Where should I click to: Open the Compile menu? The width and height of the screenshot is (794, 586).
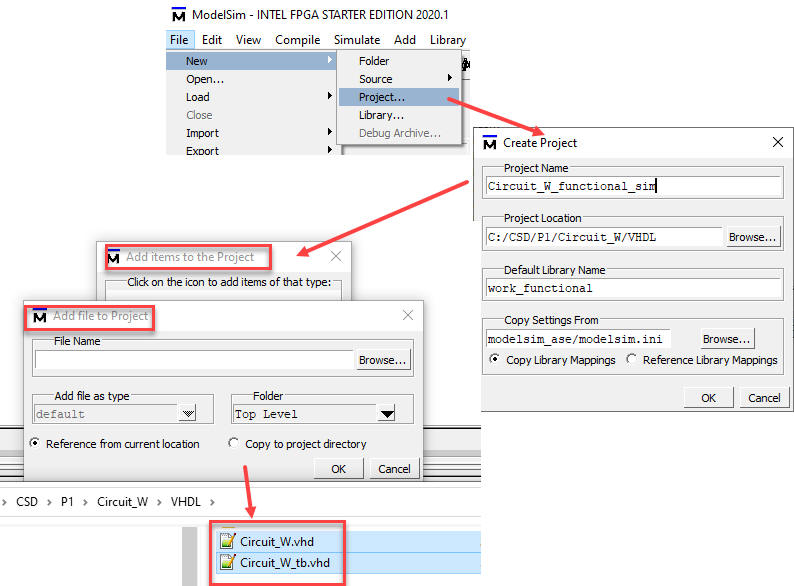pos(297,40)
